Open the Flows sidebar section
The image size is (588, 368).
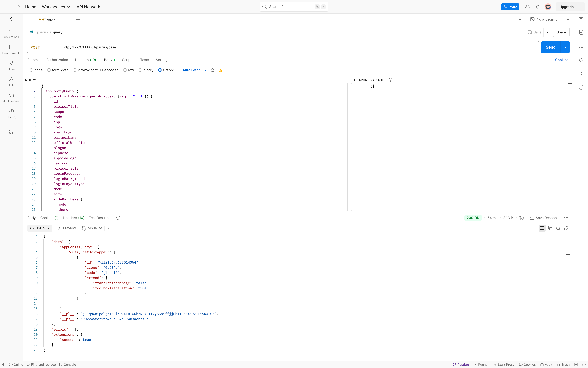point(11,66)
